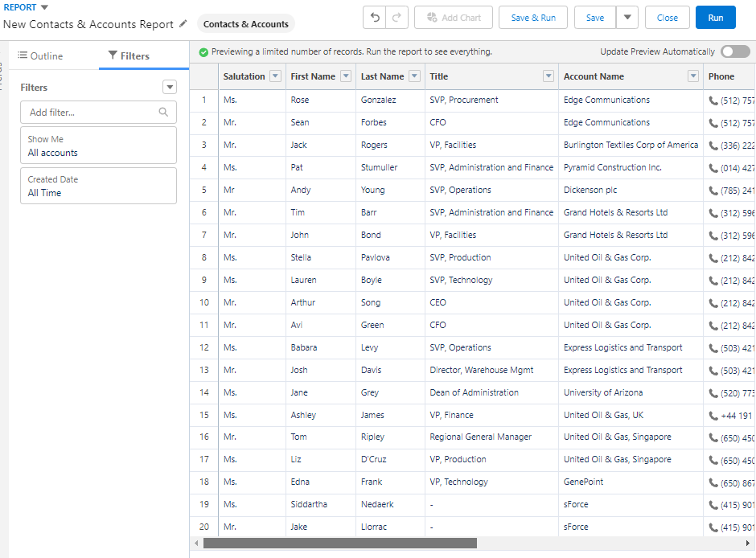Viewport: 756px width, 558px height.
Task: Click Regional General Manager title cell
Action: (491, 437)
